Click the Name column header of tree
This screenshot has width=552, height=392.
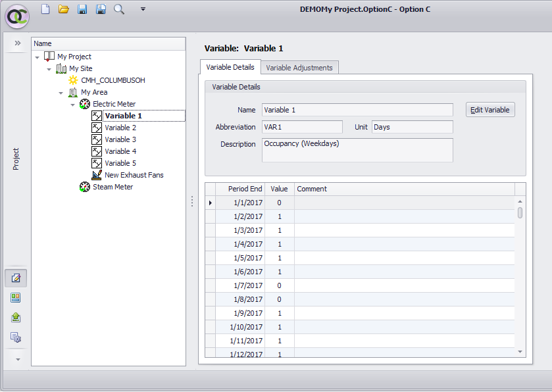click(x=109, y=43)
